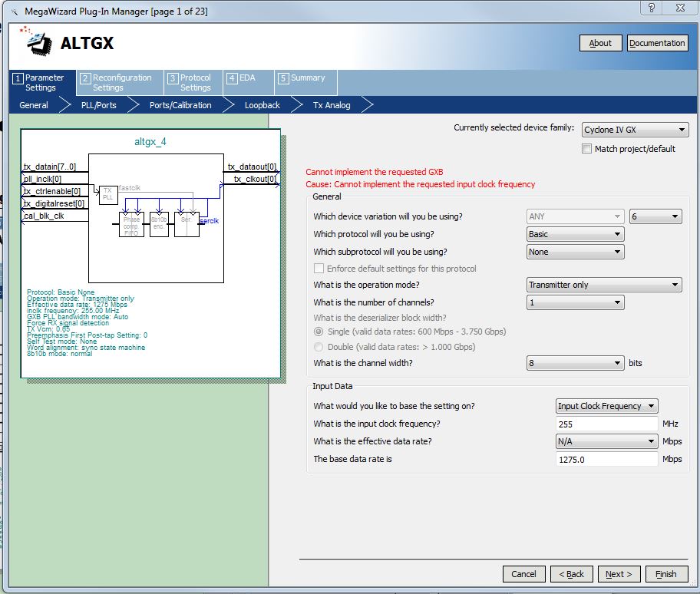Screen dimensions: 700x594
Task: Switch to Parameter Settings tab
Action: [42, 83]
